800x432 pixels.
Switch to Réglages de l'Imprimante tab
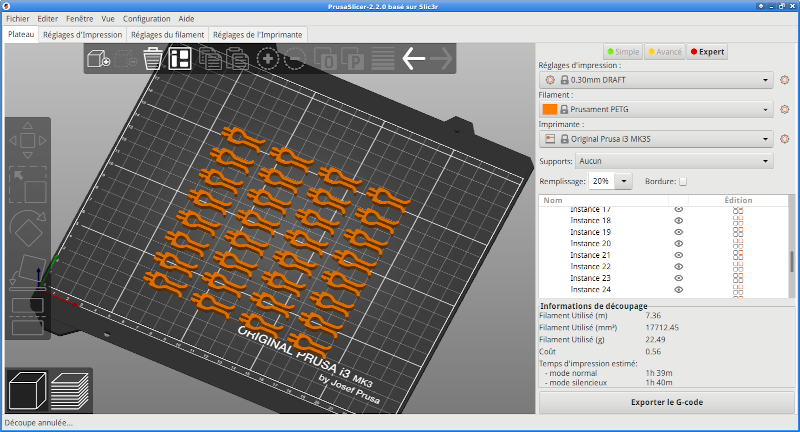tap(258, 35)
